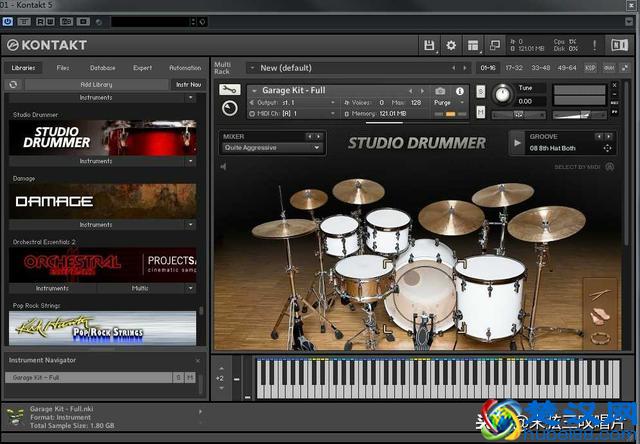Open Instruments under Studio Drummer library

[x=96, y=161]
